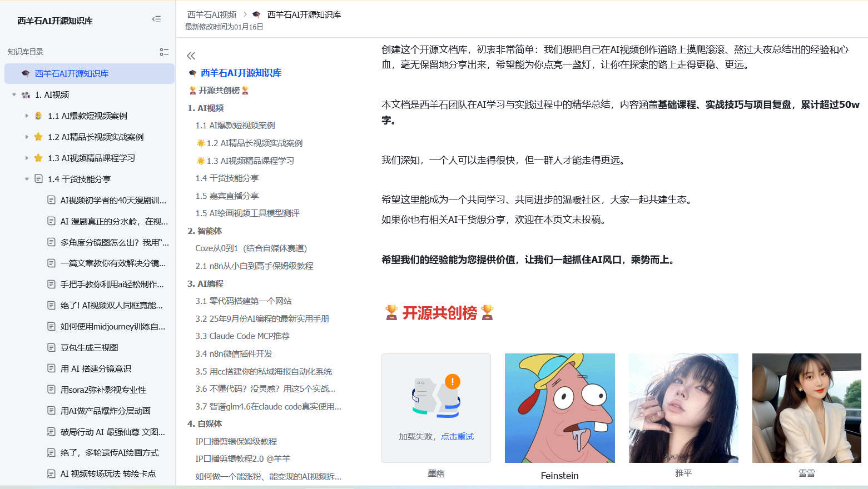Click the graduation cap icon in the breadcrumb
868x489 pixels.
256,14
